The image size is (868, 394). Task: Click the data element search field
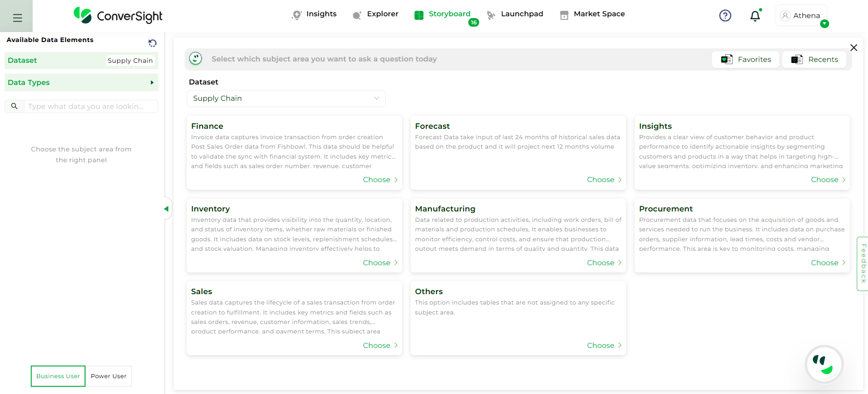(x=90, y=106)
